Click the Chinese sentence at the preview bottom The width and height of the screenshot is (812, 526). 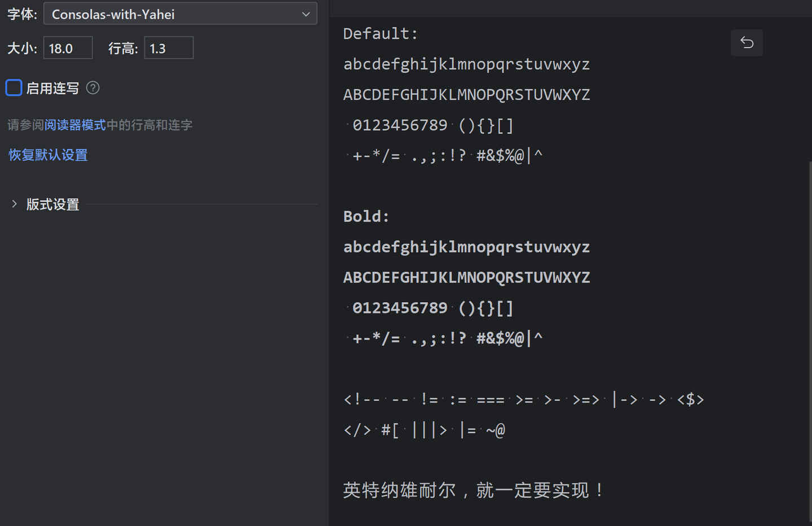pyautogui.click(x=473, y=490)
